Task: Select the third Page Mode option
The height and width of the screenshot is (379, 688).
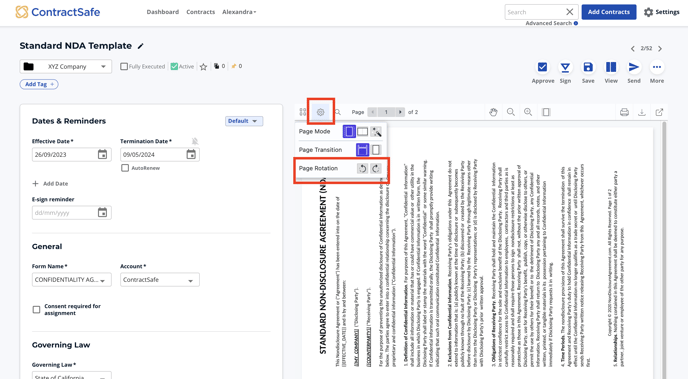Action: [376, 132]
